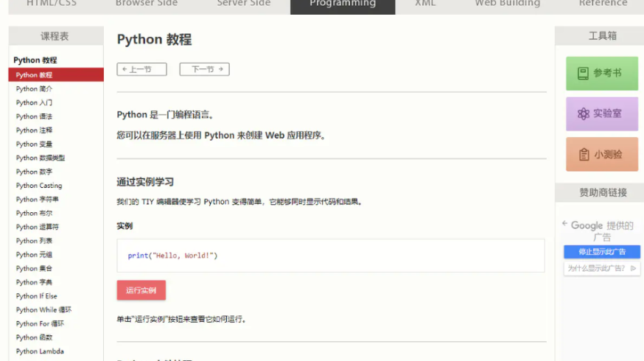Click the 通过实例学习 section heading
Image resolution: width=644 pixels, height=361 pixels.
pyautogui.click(x=145, y=182)
